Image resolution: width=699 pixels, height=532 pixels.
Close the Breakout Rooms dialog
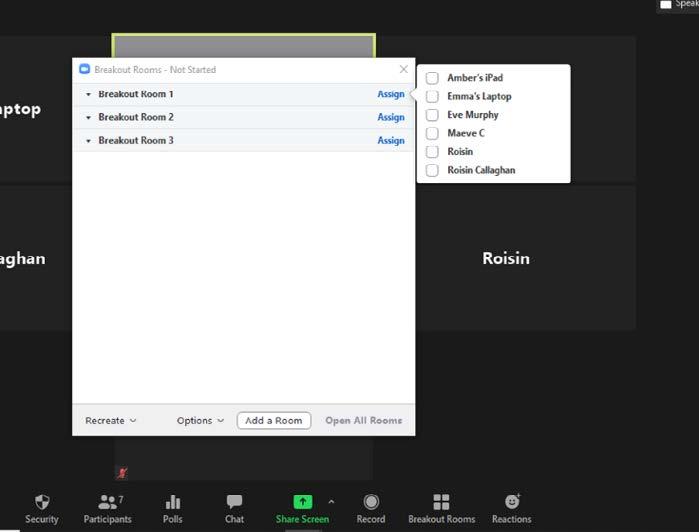[x=403, y=69]
